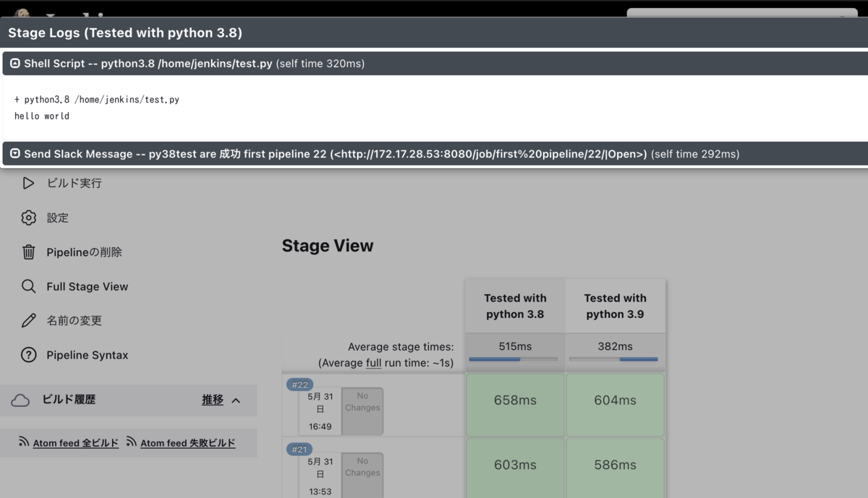Click the Average stage times label
The width and height of the screenshot is (868, 498).
coord(401,347)
